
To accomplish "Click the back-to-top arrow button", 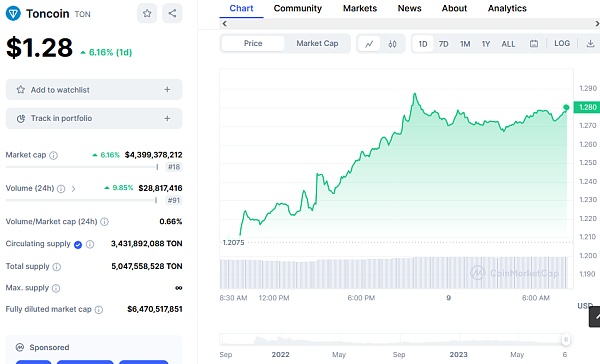I will [x=595, y=317].
